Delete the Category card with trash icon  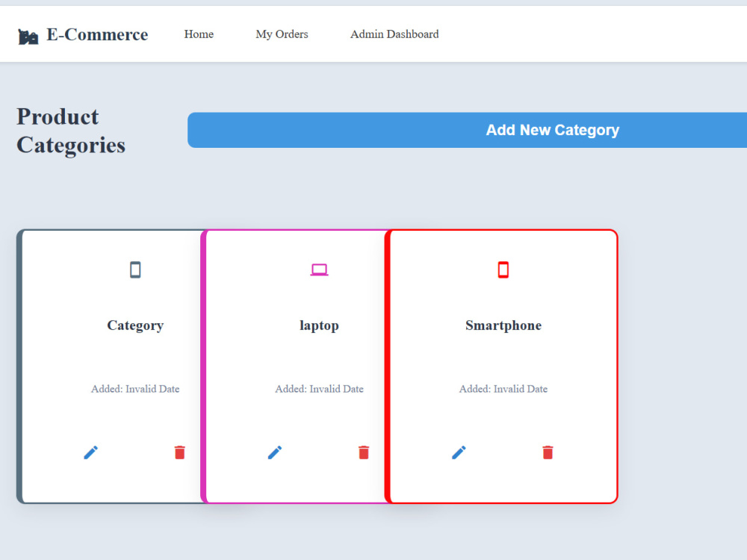tap(179, 452)
